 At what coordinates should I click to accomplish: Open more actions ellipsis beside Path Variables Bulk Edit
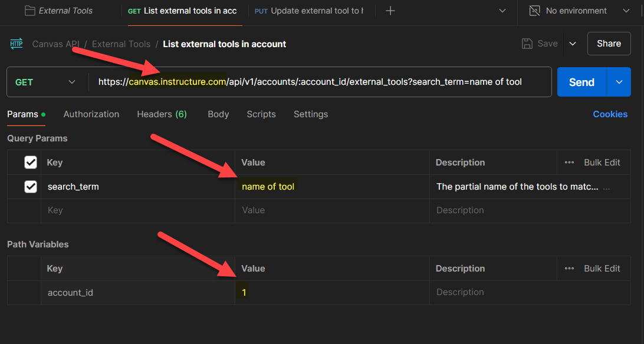[569, 268]
